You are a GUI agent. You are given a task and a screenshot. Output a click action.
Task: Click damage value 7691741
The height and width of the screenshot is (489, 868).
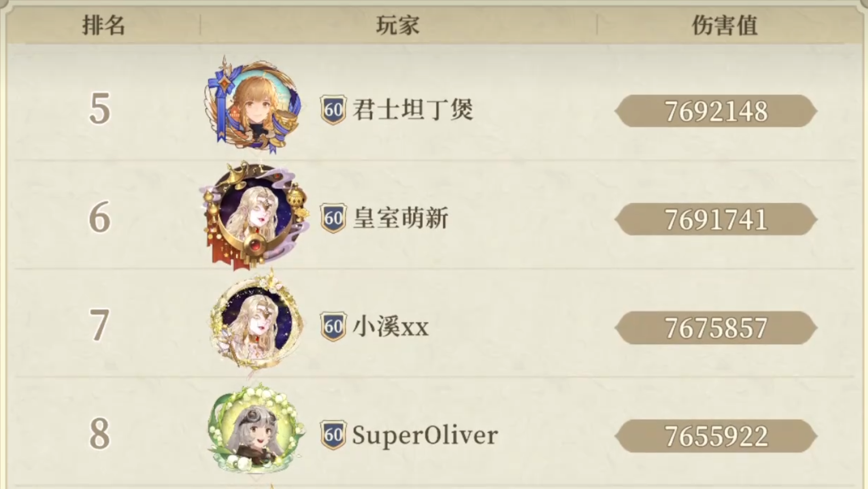(716, 219)
